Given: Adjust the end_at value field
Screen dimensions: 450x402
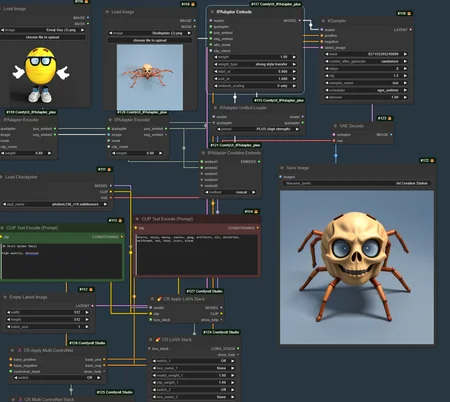Looking at the screenshot, I should pos(255,79).
